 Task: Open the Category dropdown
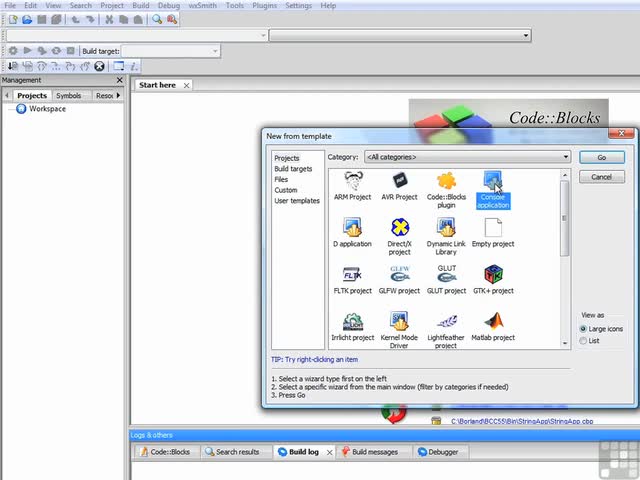point(467,157)
